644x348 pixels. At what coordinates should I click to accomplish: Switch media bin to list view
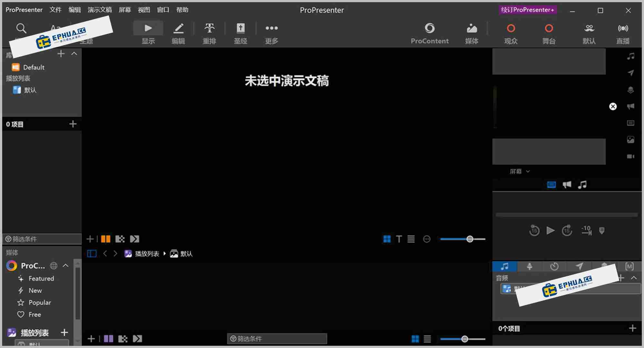[427, 339]
